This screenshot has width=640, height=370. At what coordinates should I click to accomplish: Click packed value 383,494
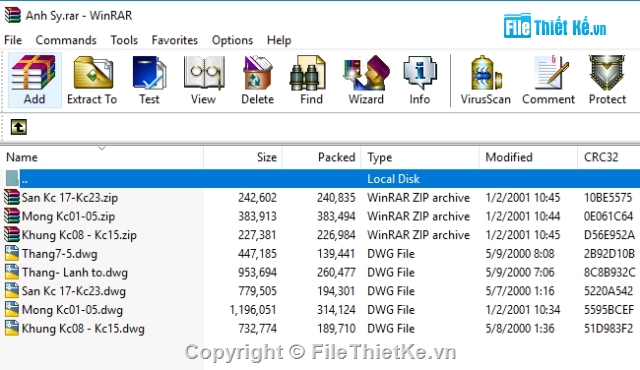336,217
